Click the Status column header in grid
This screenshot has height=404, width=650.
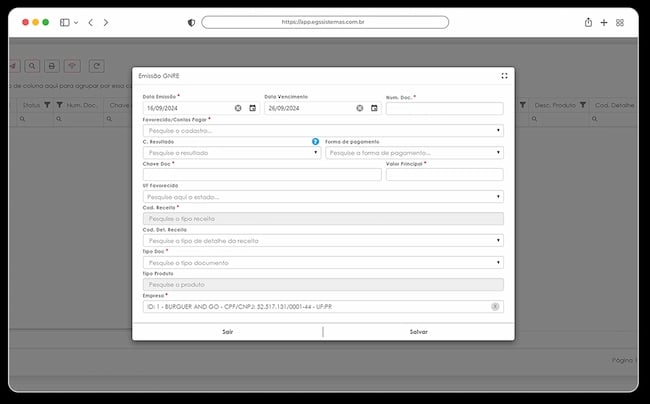click(x=31, y=105)
